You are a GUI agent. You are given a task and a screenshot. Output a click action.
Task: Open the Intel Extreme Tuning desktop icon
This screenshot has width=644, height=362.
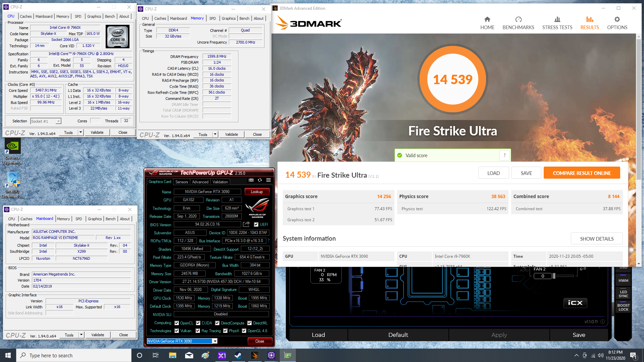[x=12, y=185]
